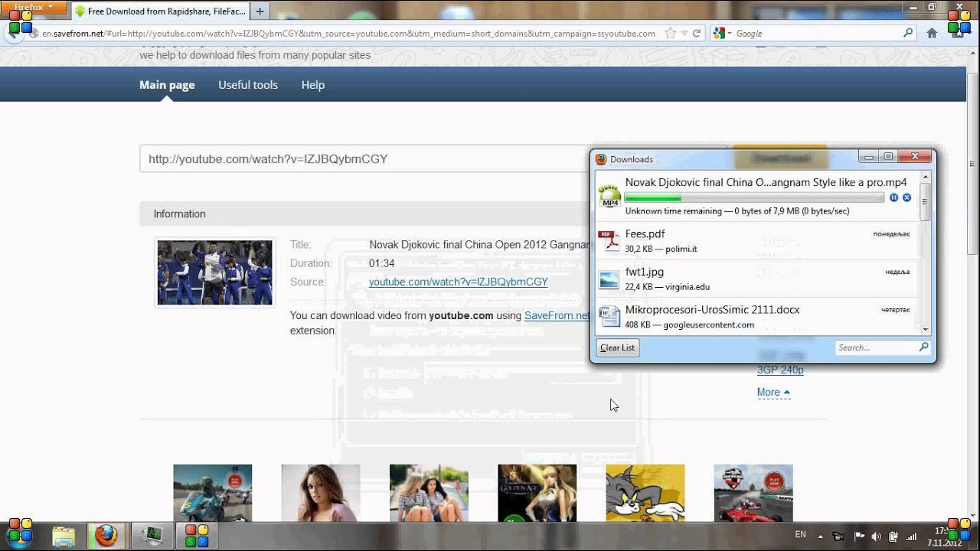The width and height of the screenshot is (980, 551).
Task: Open the colored squares app in taskbar
Action: click(198, 536)
